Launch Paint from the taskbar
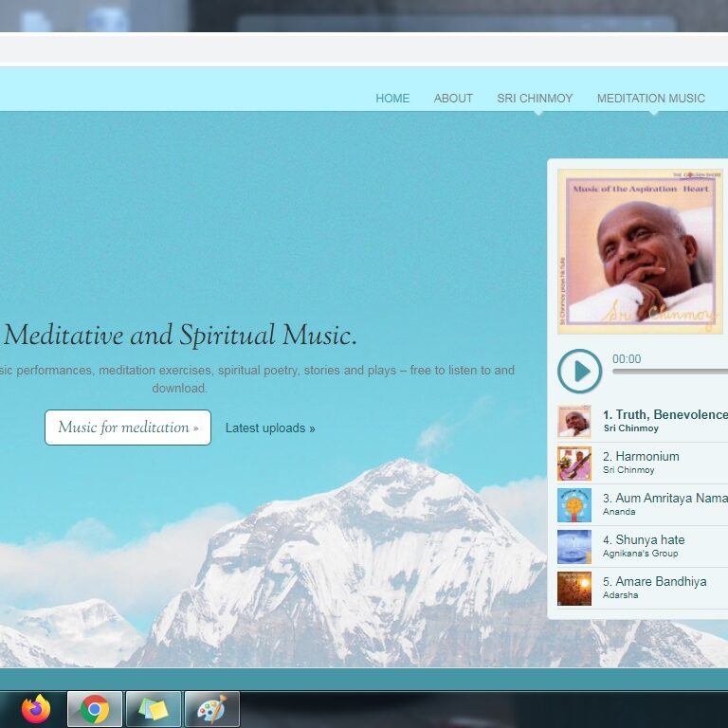 point(211,709)
